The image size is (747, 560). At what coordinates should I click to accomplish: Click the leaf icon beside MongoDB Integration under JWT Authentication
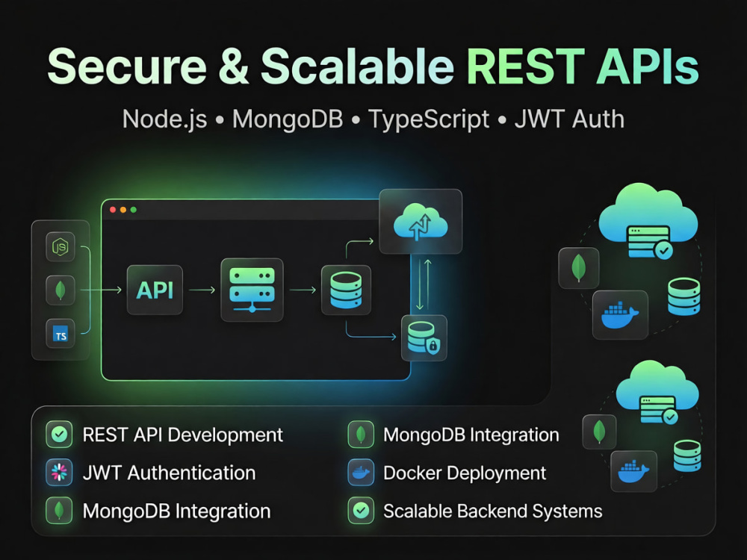click(59, 511)
